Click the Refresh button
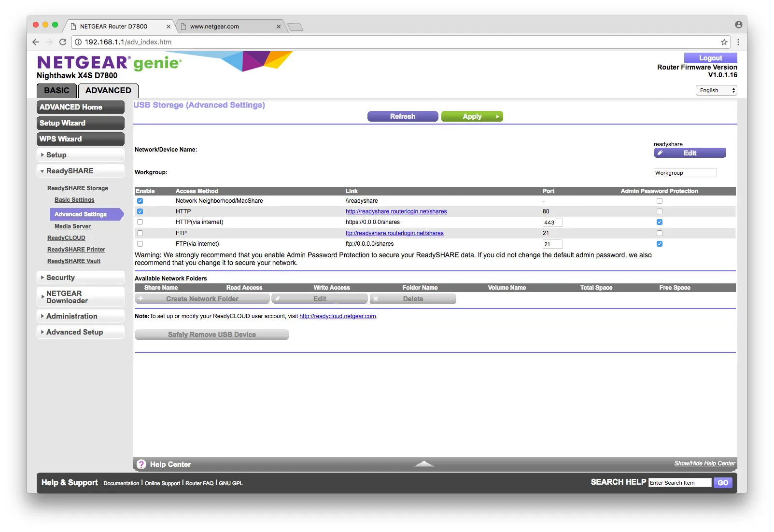This screenshot has height=532, width=774. tap(403, 116)
